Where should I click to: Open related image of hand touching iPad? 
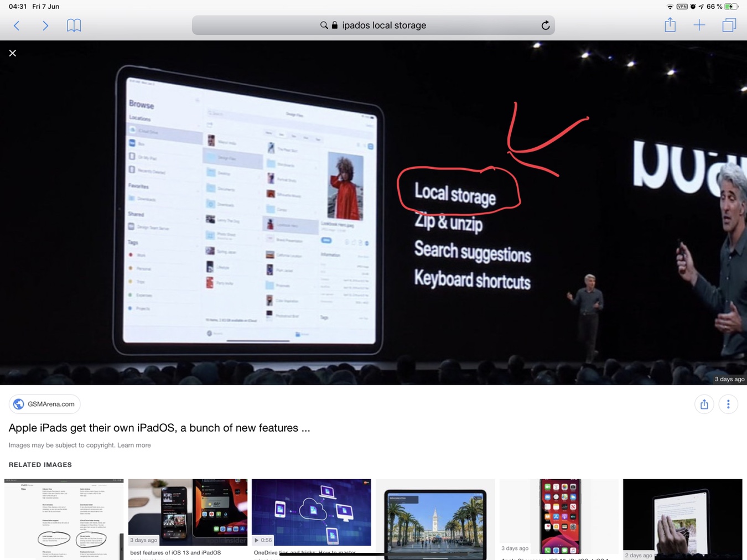[682, 519]
